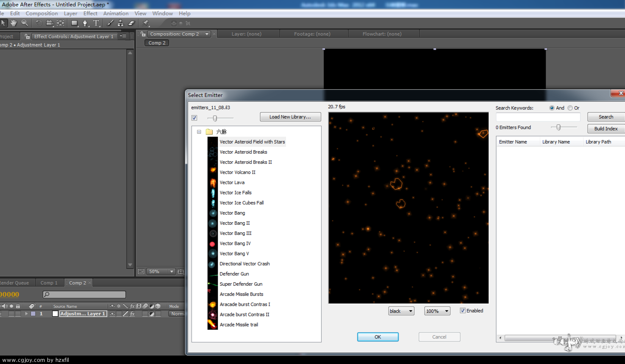The width and height of the screenshot is (625, 364).
Task: Click lock icon beside Composition tab
Action: (x=143, y=34)
